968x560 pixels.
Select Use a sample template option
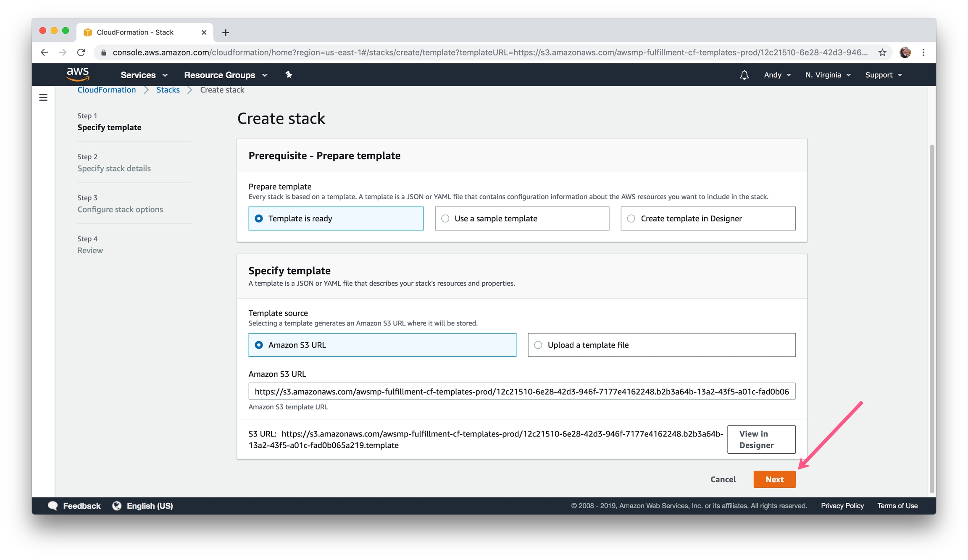522,218
